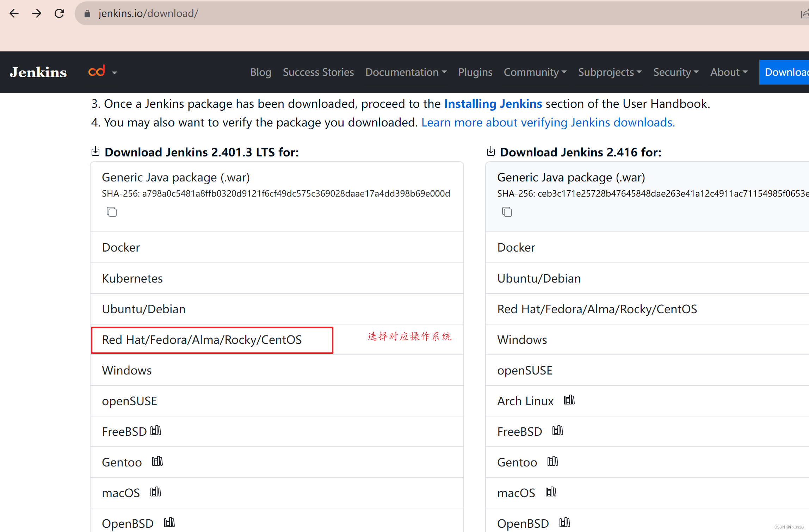The height and width of the screenshot is (532, 809).
Task: Download weekly 2.416 Generic Java package (.war)
Action: 571,177
